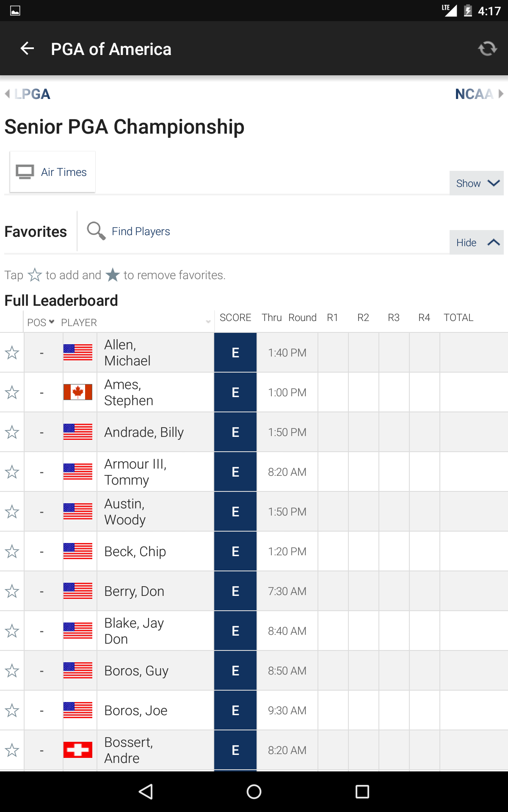
Task: Open the POS sort dropdown arrow
Action: click(52, 322)
